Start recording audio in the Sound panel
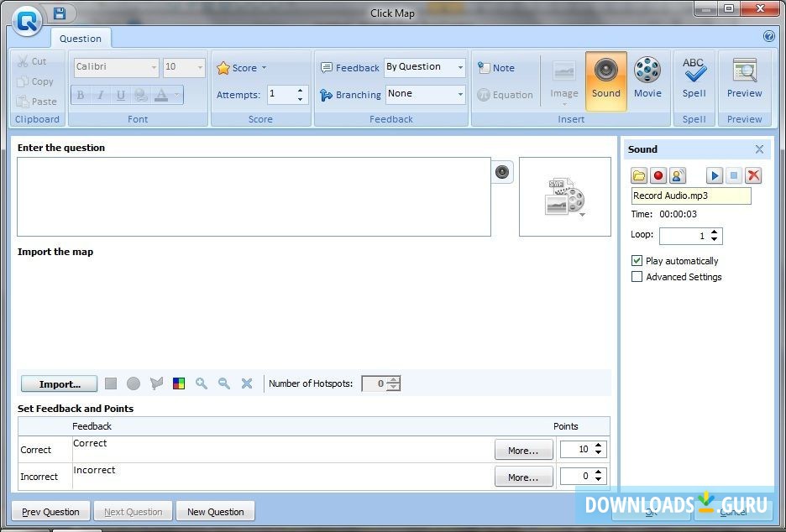Image resolution: width=786 pixels, height=532 pixels. [x=658, y=175]
